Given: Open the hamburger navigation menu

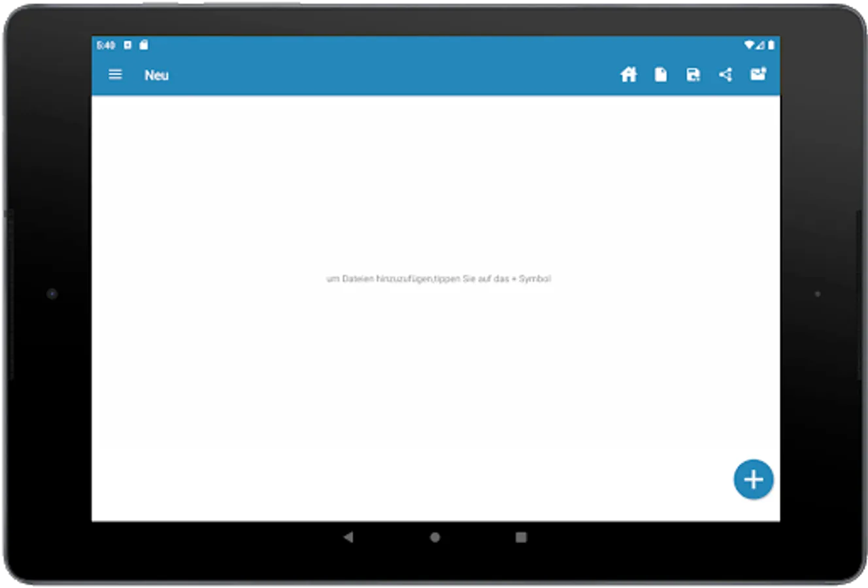Looking at the screenshot, I should pos(115,74).
